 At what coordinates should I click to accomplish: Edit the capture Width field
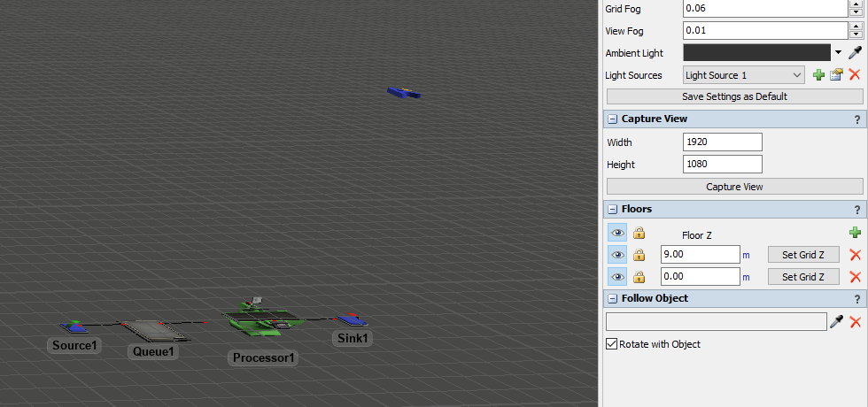coord(723,142)
